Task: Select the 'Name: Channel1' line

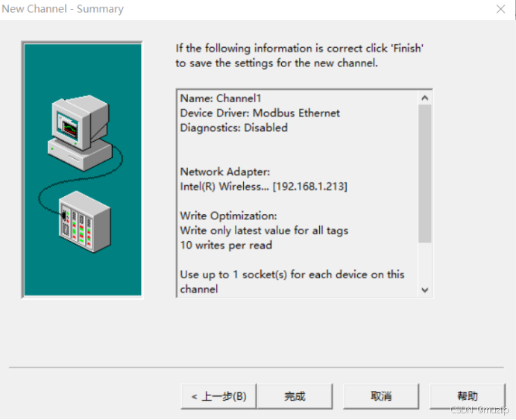Action: tap(221, 98)
